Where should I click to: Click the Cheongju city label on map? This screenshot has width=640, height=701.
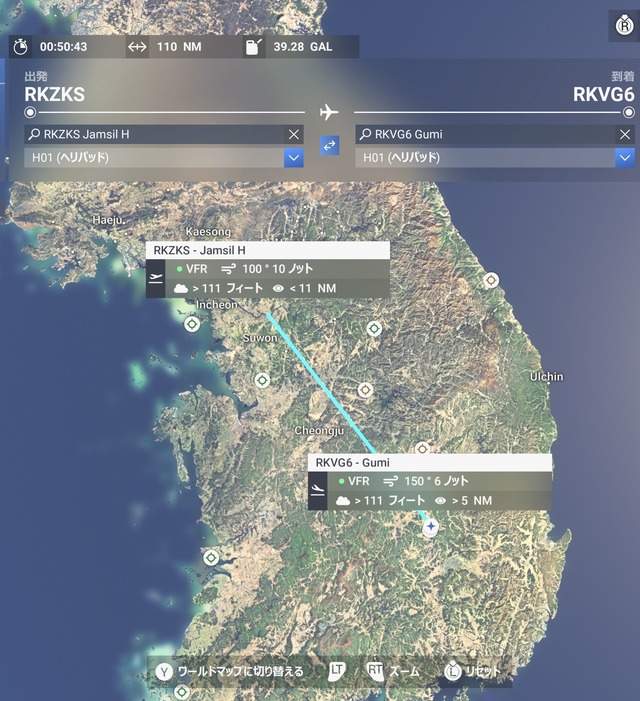tap(319, 431)
